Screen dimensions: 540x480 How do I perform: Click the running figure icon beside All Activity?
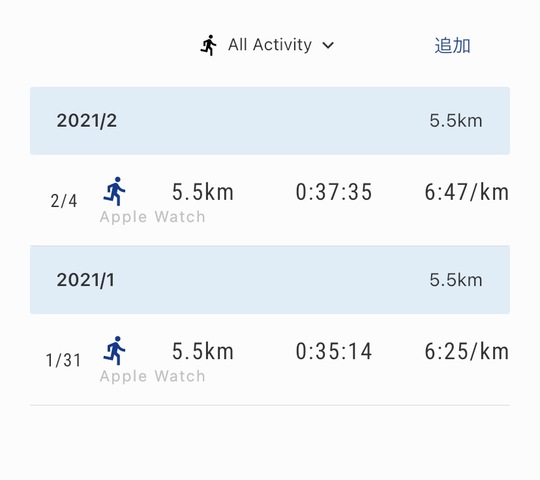click(208, 45)
